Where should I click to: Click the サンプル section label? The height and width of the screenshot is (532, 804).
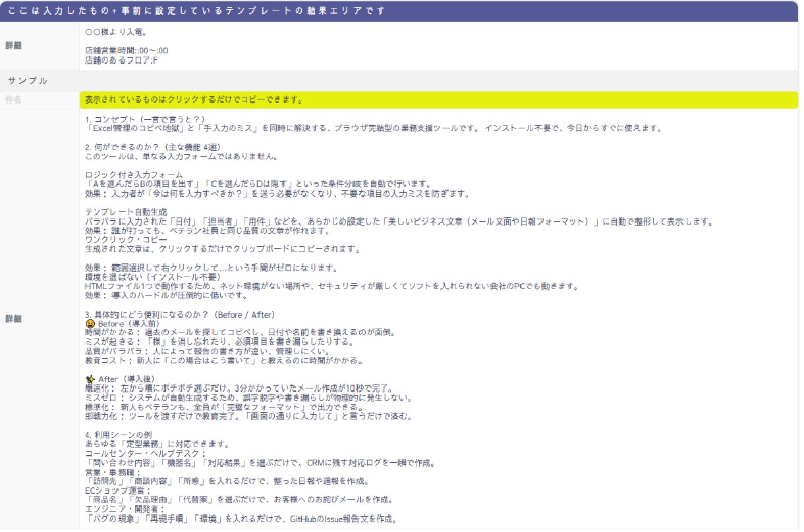point(28,80)
